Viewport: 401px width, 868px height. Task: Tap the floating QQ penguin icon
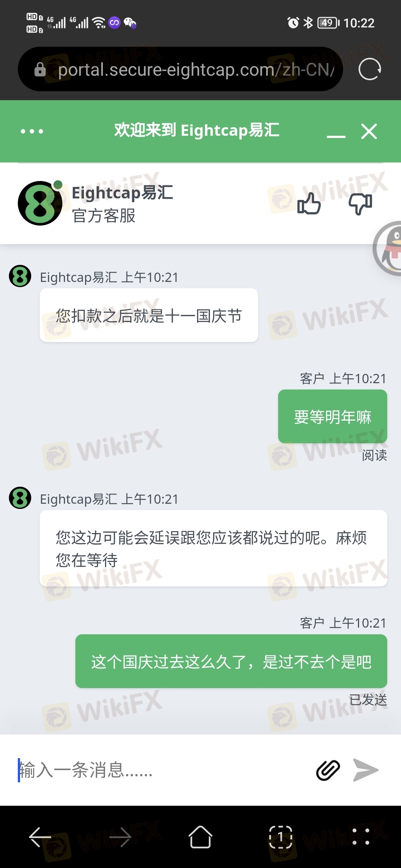pos(388,249)
